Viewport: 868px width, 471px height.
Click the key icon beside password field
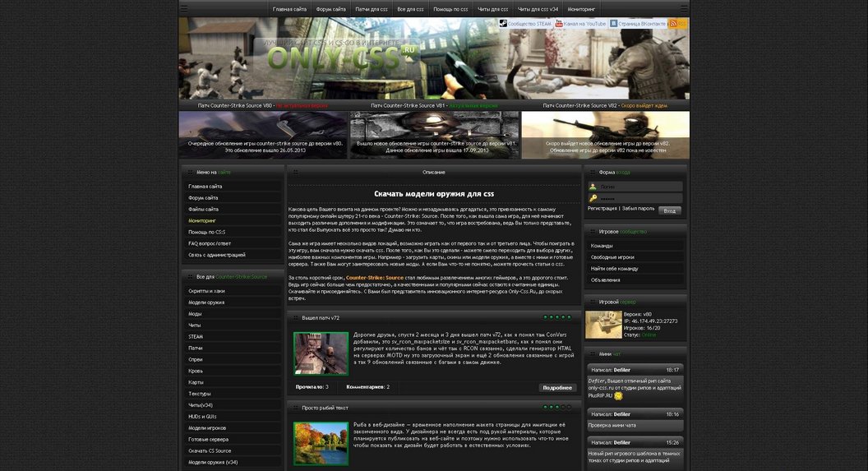pos(593,198)
